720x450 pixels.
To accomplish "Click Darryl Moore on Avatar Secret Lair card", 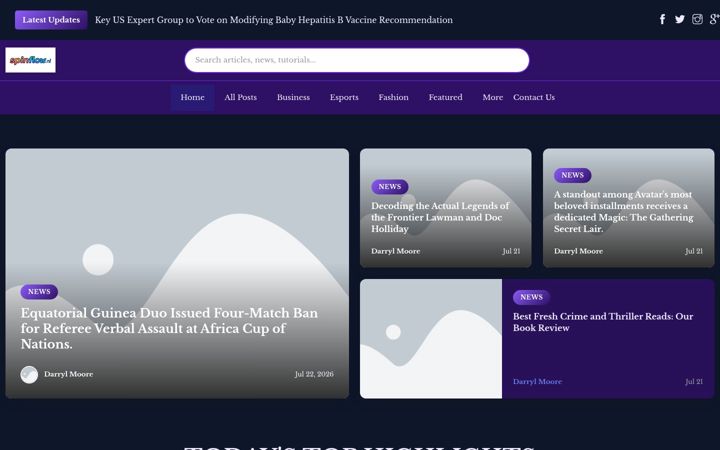I will tap(578, 251).
